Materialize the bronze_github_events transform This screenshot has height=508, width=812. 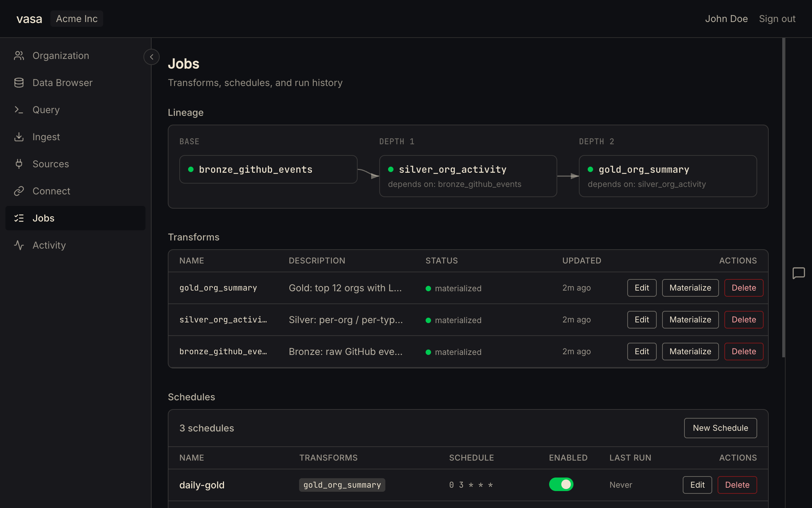[690, 352]
